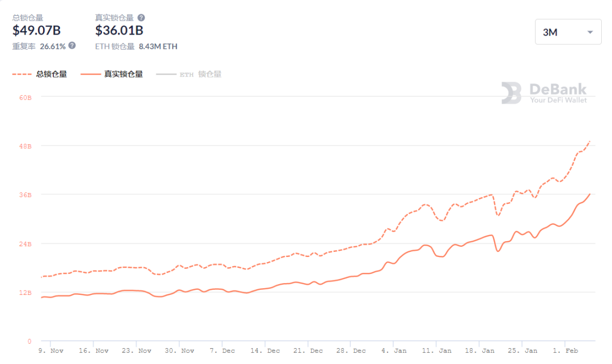This screenshot has height=364, width=612.
Task: Click the help icon beside 真实锁仓量 heading
Action: coord(141,18)
